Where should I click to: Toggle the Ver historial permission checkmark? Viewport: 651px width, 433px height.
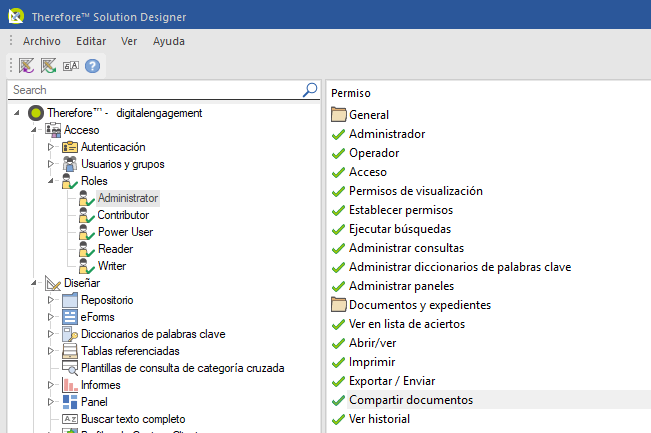click(338, 419)
